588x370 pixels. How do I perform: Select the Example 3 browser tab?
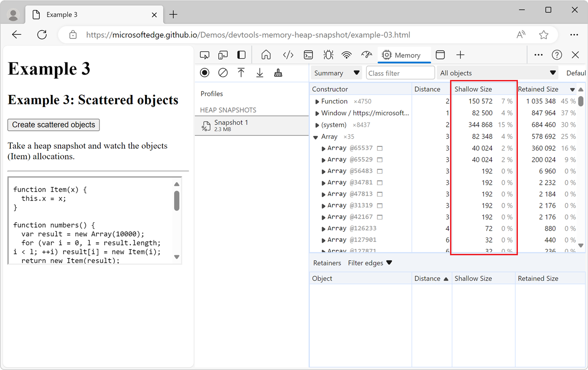click(94, 14)
